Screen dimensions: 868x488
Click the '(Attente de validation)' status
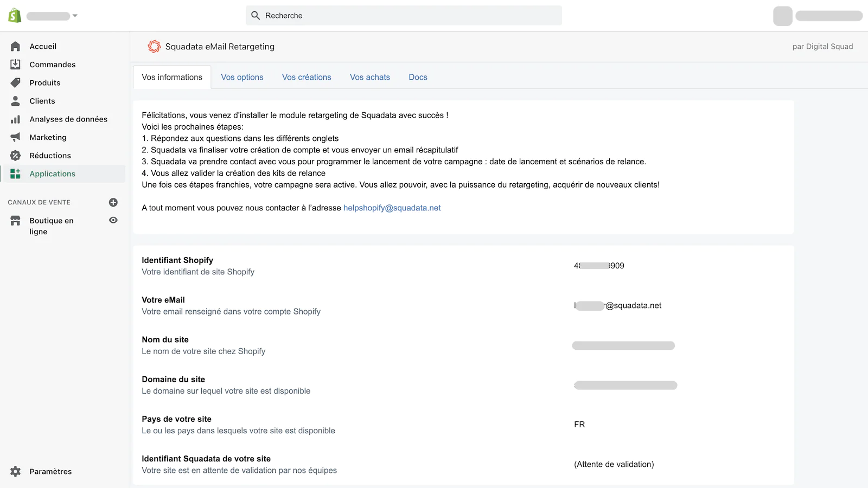tap(614, 464)
